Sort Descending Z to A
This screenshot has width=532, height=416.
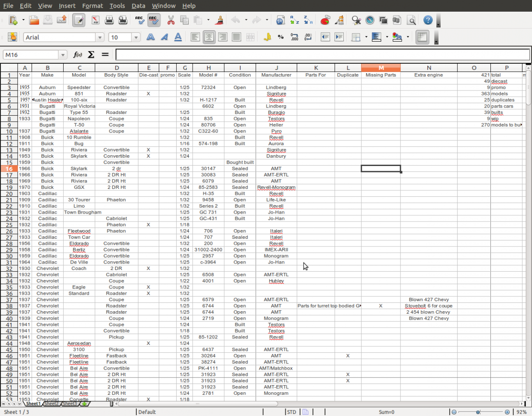(x=308, y=20)
